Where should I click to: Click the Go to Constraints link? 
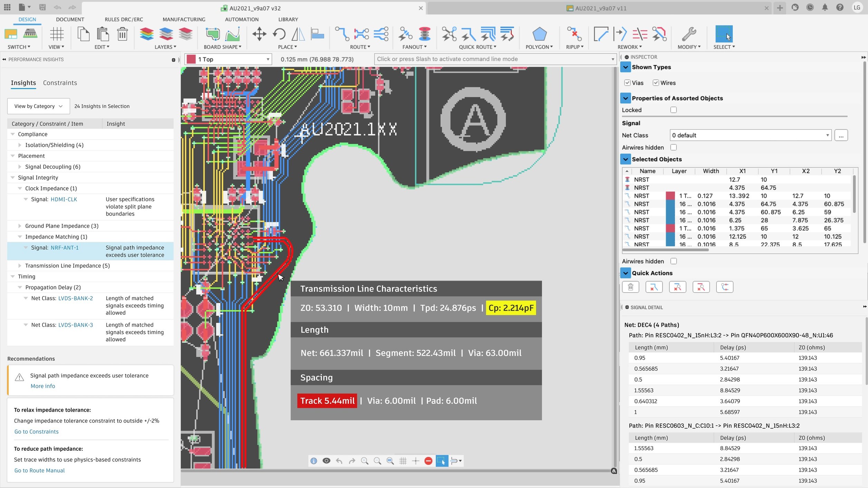click(36, 431)
